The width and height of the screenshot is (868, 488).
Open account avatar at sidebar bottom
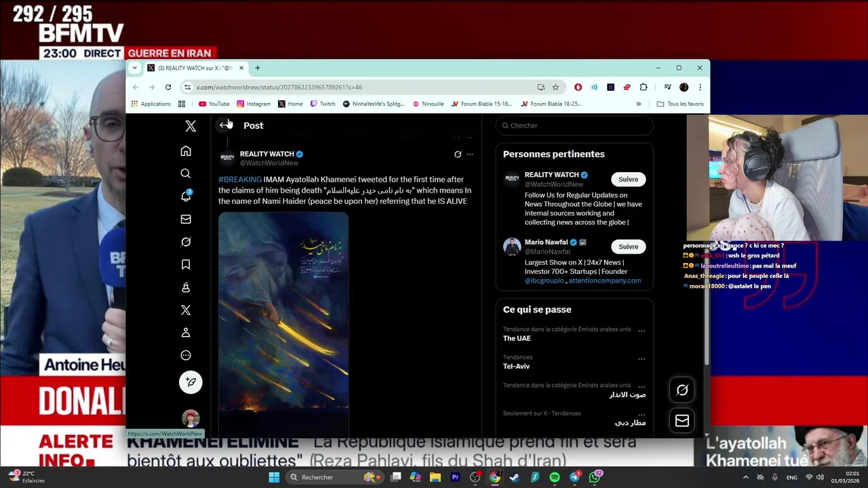point(191,418)
